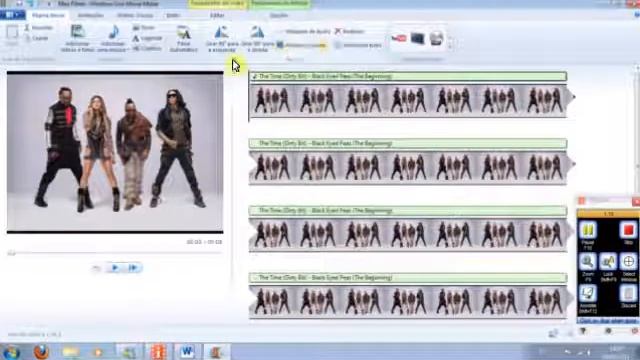Click the preview seek bar
Image resolution: width=640 pixels, height=360 pixels.
[115, 253]
